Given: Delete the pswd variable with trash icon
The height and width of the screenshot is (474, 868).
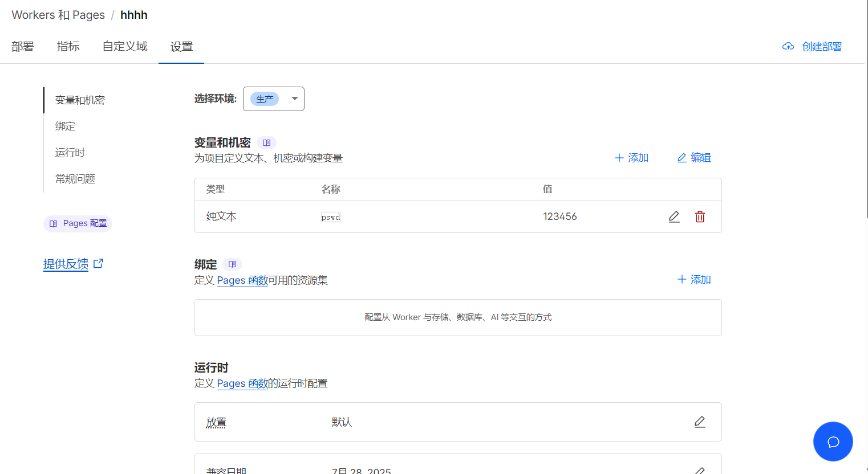Looking at the screenshot, I should [700, 216].
